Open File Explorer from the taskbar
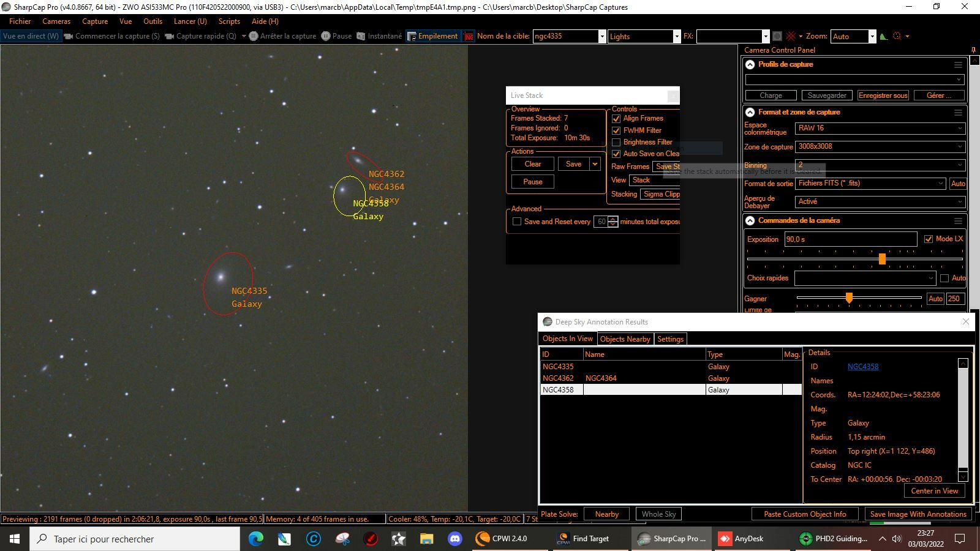Image resolution: width=980 pixels, height=551 pixels. 427,539
